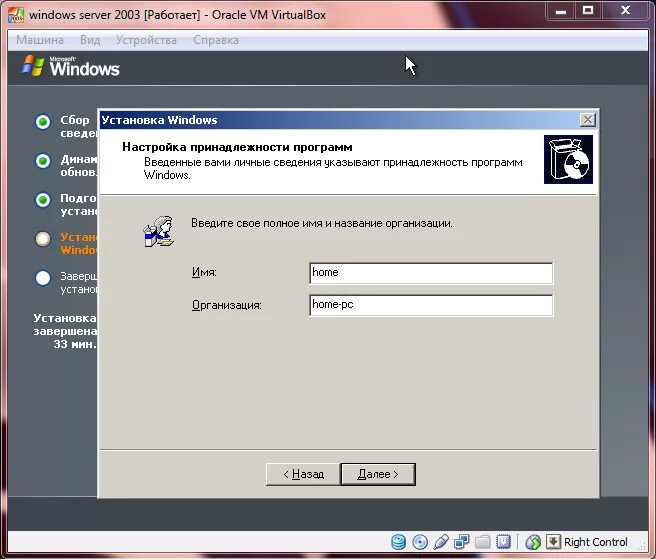This screenshot has height=560, width=656.
Task: Open the Вид menu
Action: pos(90,40)
